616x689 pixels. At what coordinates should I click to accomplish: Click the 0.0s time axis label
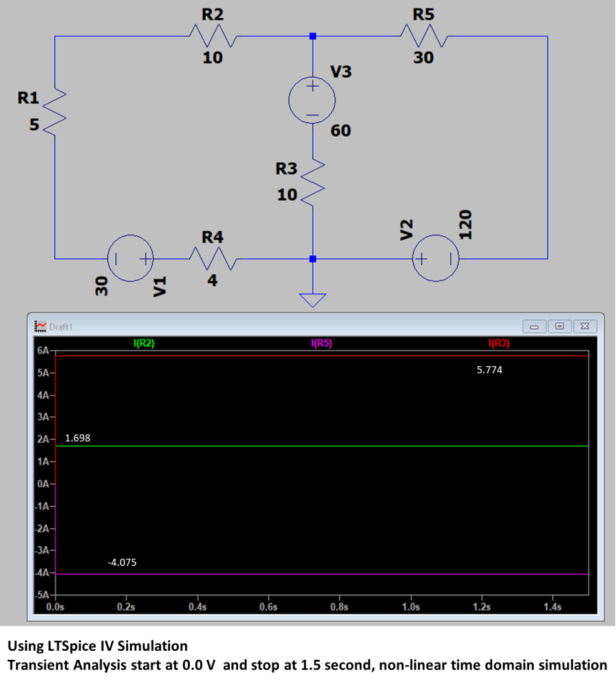[x=55, y=607]
